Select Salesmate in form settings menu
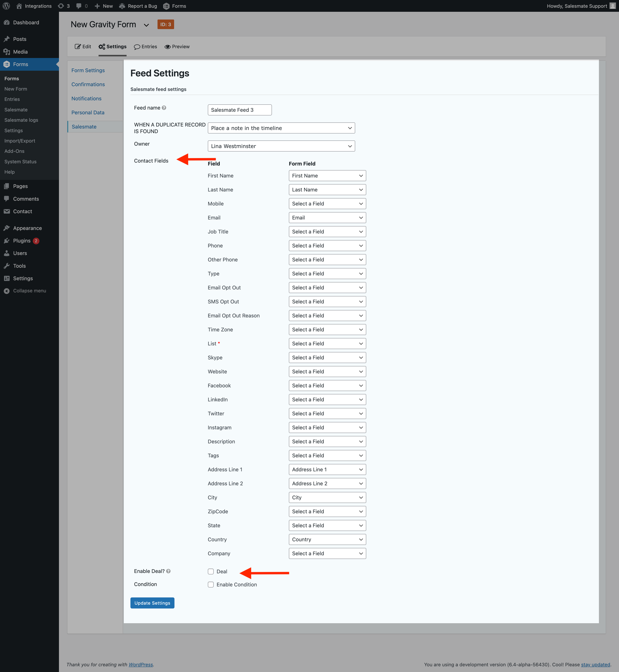The image size is (619, 672). tap(84, 126)
